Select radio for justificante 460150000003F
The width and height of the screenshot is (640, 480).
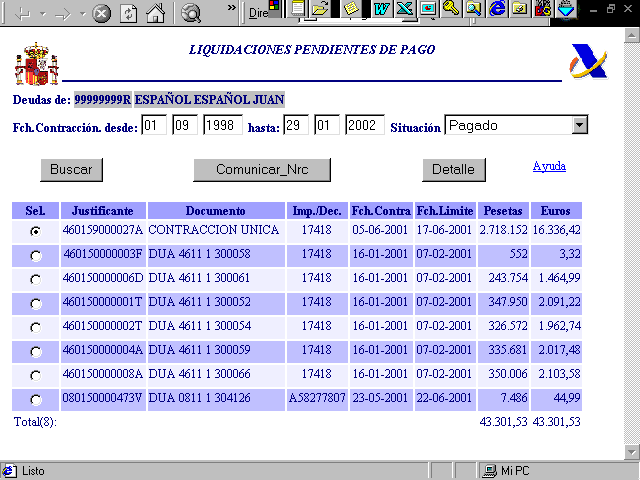coord(36,255)
